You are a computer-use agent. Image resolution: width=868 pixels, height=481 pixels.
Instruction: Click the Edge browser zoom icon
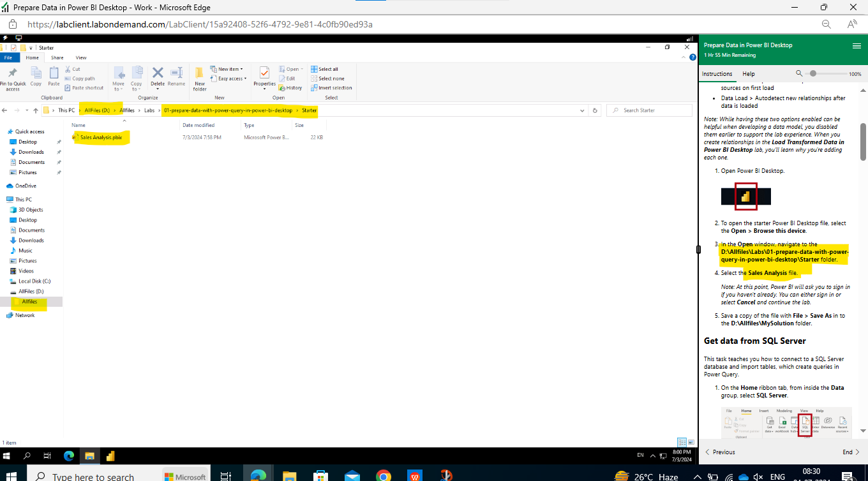pos(827,24)
